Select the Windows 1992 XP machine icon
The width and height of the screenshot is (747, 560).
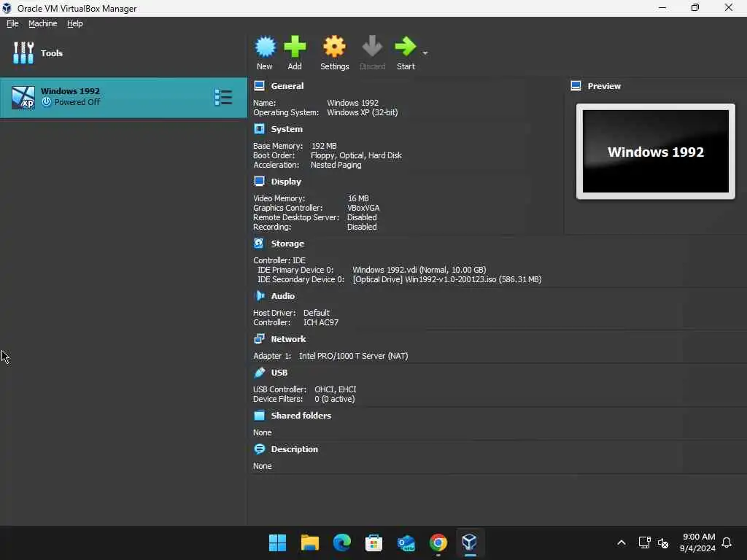(23, 97)
